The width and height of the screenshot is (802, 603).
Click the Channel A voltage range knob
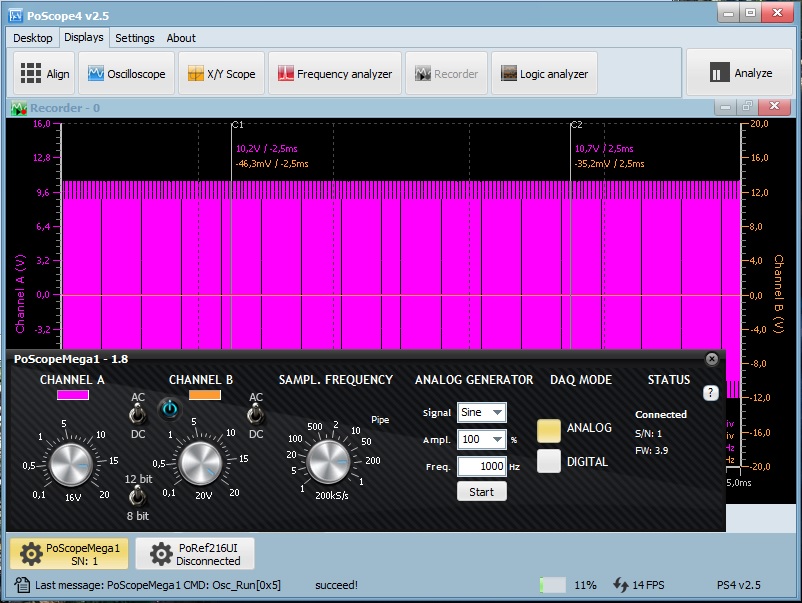(x=70, y=464)
